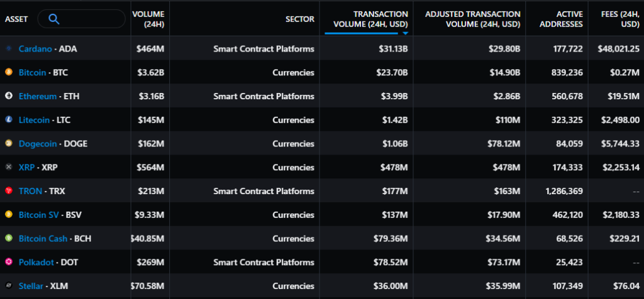This screenshot has width=644, height=299.
Task: Click Bitcoin's $3.62B volume value
Action: point(151,73)
